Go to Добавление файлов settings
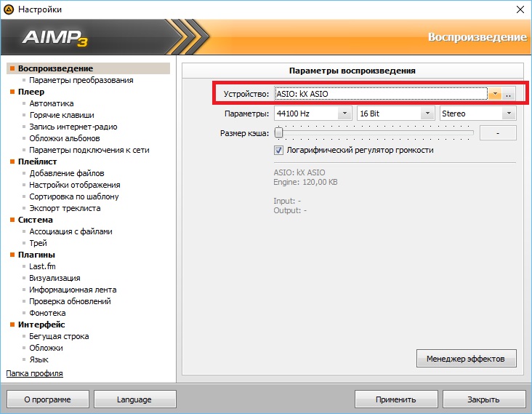The width and height of the screenshot is (532, 414). point(67,173)
